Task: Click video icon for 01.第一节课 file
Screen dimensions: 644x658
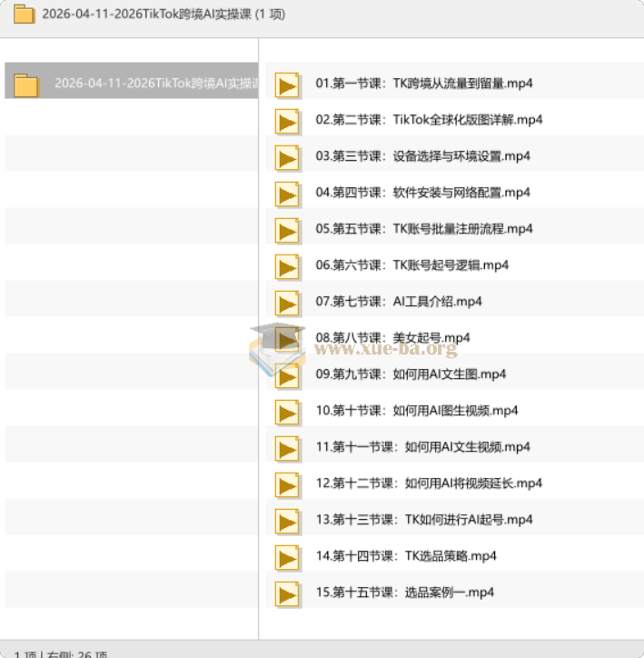Action: [288, 86]
